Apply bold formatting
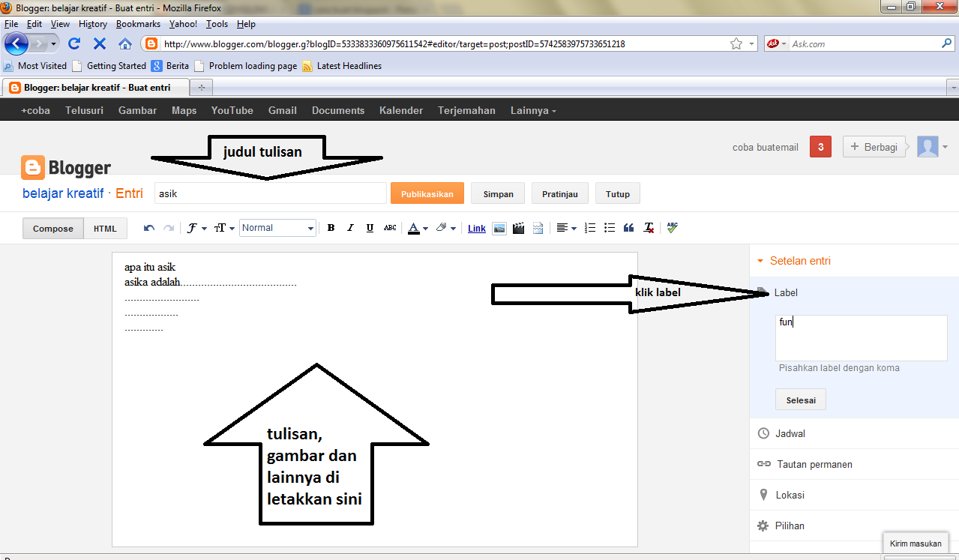Screen dimensions: 959x560 pos(331,228)
